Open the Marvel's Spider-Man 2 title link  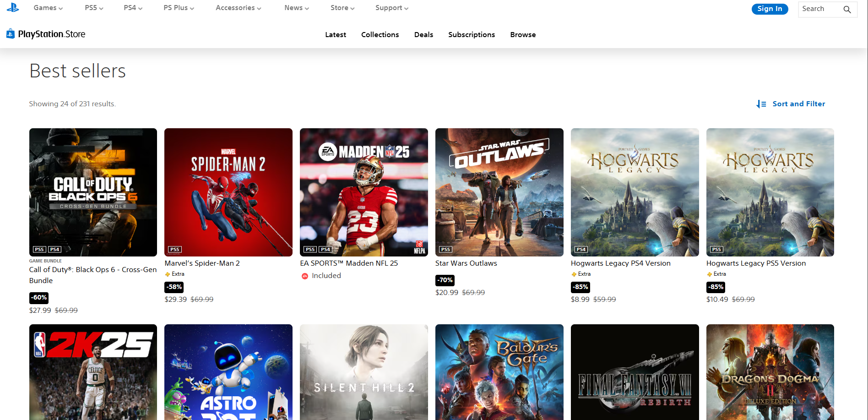pyautogui.click(x=202, y=263)
